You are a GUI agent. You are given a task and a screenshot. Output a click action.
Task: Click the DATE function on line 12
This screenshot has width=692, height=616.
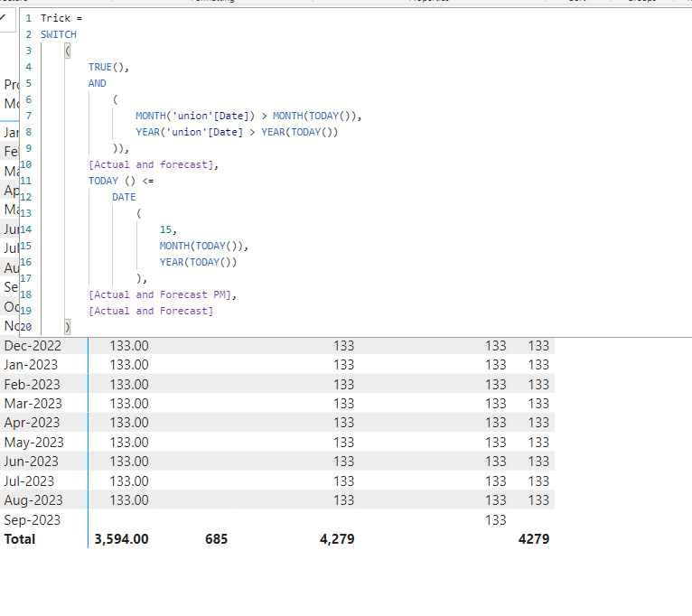(x=124, y=197)
